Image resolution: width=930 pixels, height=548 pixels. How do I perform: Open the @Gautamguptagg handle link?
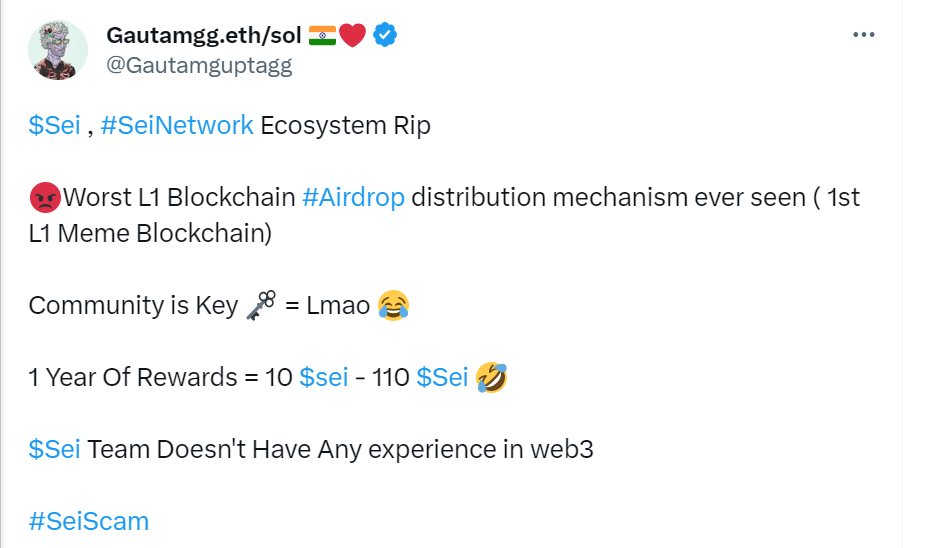click(x=199, y=65)
